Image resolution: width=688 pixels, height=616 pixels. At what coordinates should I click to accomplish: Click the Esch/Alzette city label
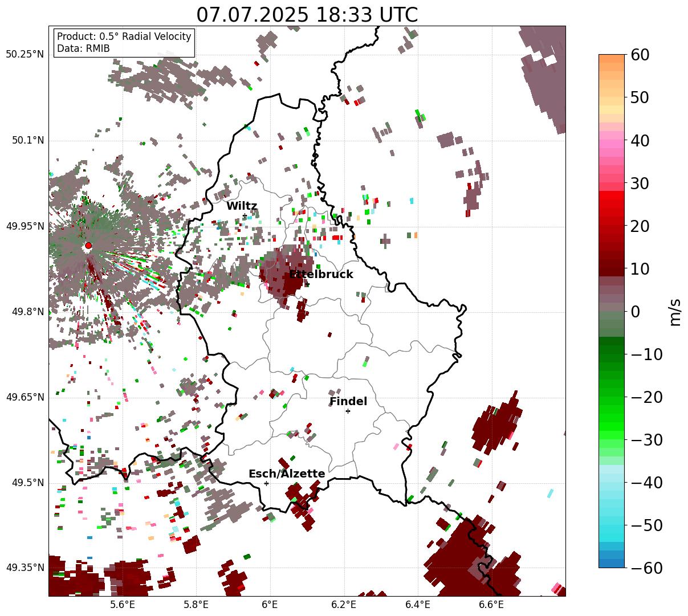(287, 474)
